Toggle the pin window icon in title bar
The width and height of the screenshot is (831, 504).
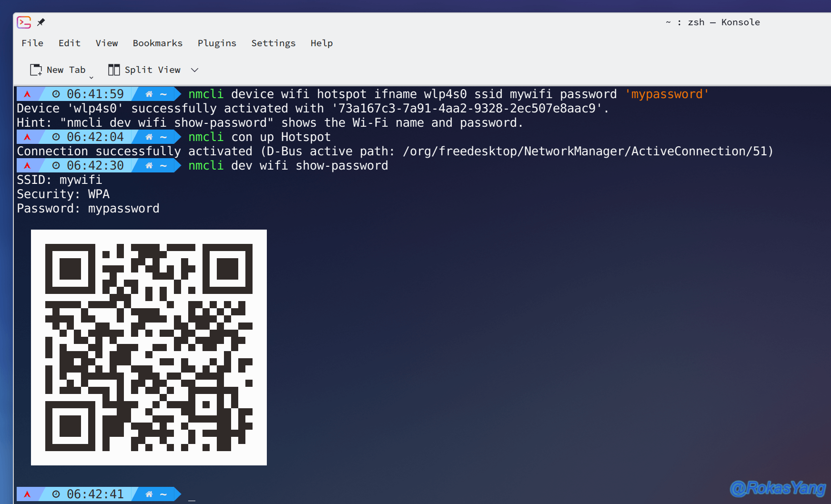[x=41, y=22]
